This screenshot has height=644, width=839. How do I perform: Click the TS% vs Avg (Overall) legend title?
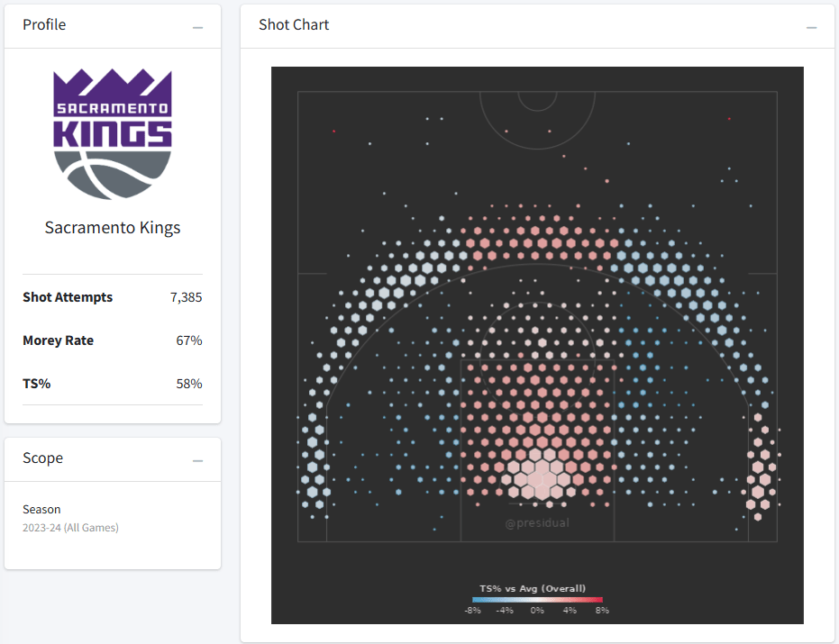click(x=536, y=589)
